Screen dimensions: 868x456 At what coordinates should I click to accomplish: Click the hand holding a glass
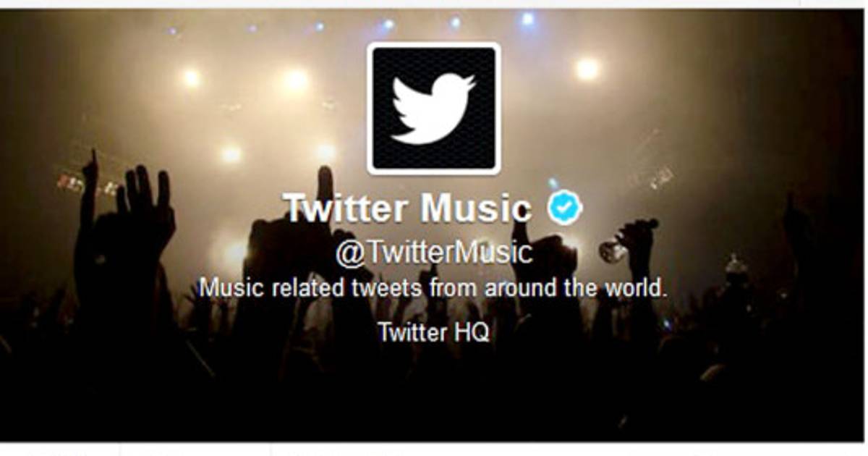(x=626, y=242)
